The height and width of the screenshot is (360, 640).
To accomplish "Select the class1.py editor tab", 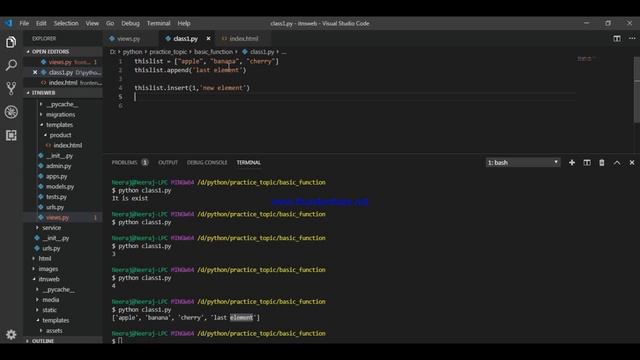I will (x=185, y=38).
